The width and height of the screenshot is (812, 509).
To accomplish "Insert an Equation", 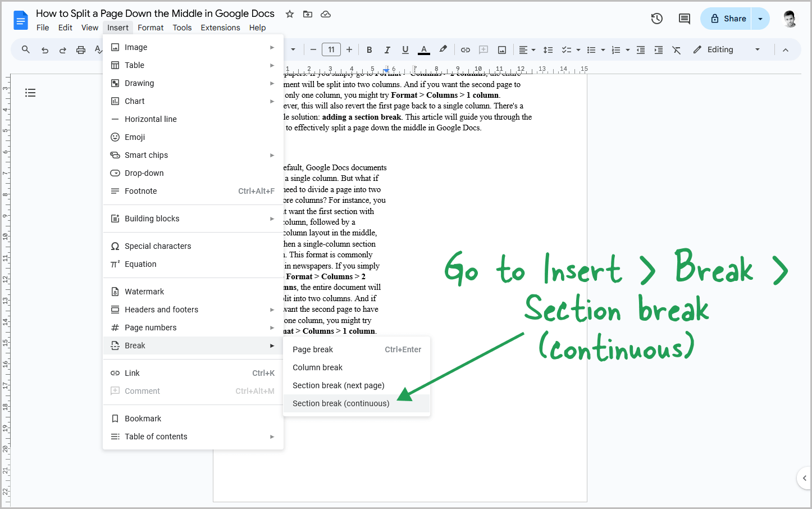I will pos(193,264).
